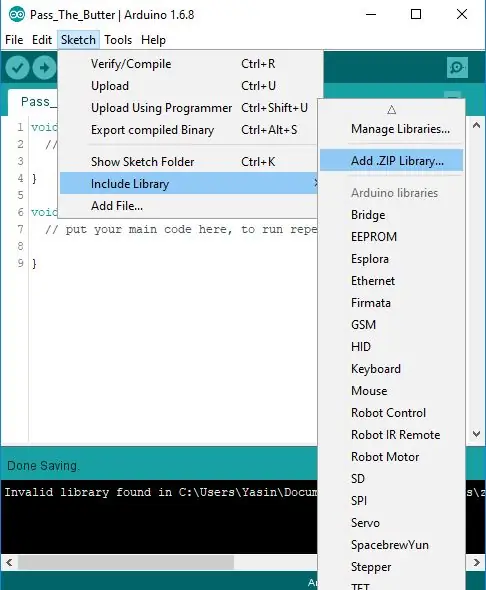Close the Arduino window
Screen dimensions: 486x590
462,15
